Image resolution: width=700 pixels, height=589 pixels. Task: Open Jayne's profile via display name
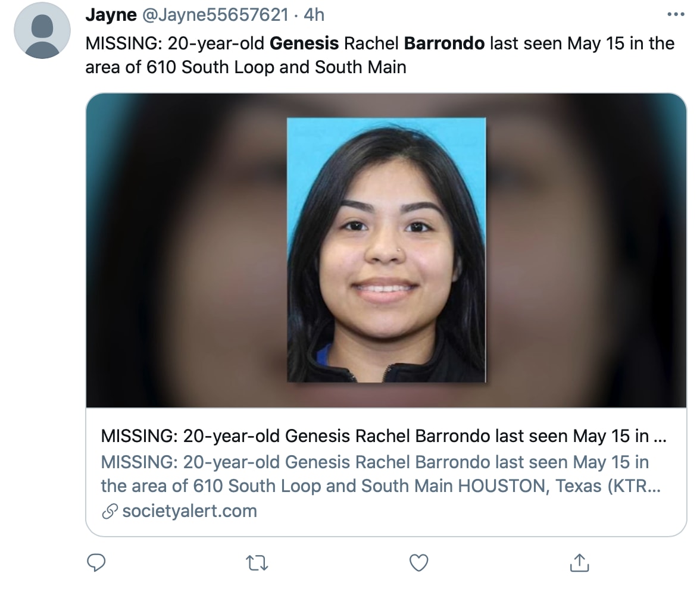[111, 15]
